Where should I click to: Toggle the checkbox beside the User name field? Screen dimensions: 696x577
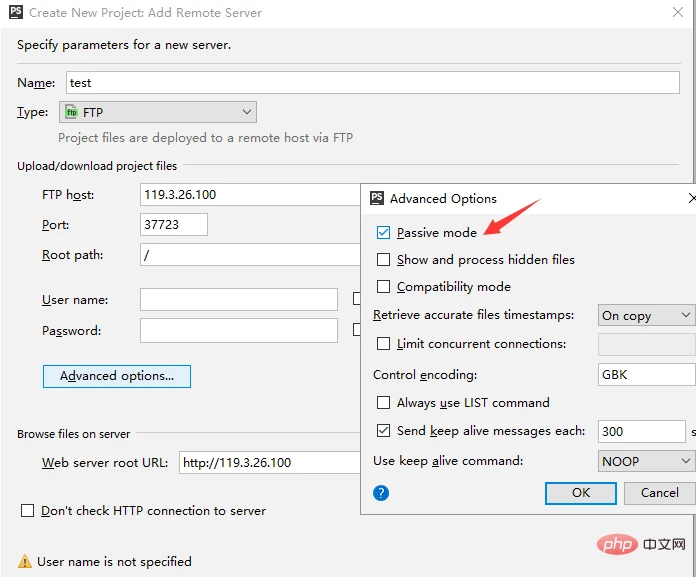(356, 299)
